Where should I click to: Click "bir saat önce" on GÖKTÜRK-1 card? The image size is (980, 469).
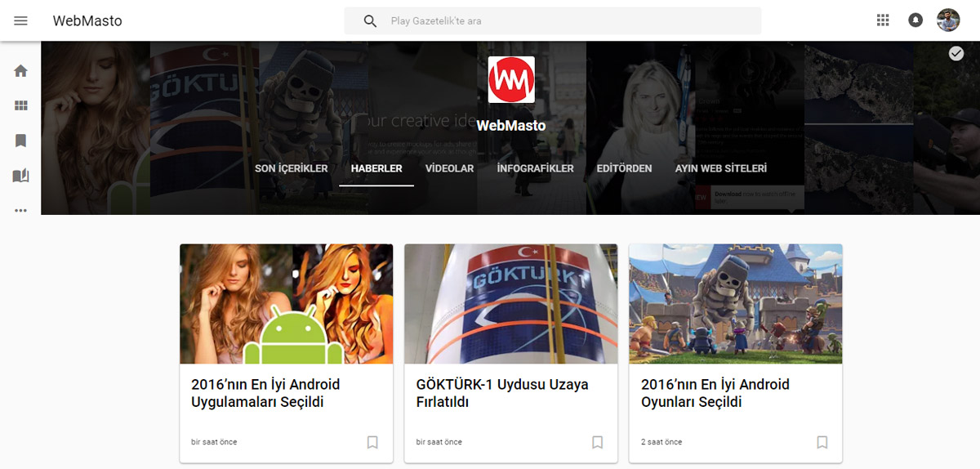coord(439,442)
